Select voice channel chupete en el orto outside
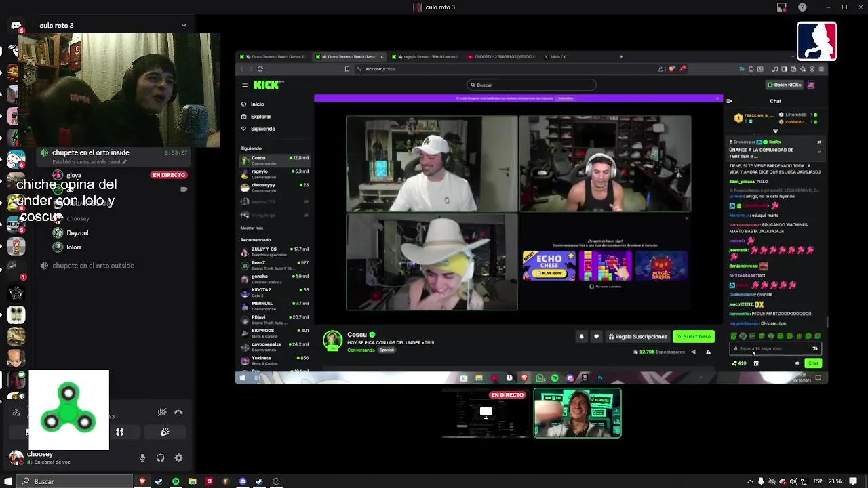The height and width of the screenshot is (488, 868). coord(93,266)
